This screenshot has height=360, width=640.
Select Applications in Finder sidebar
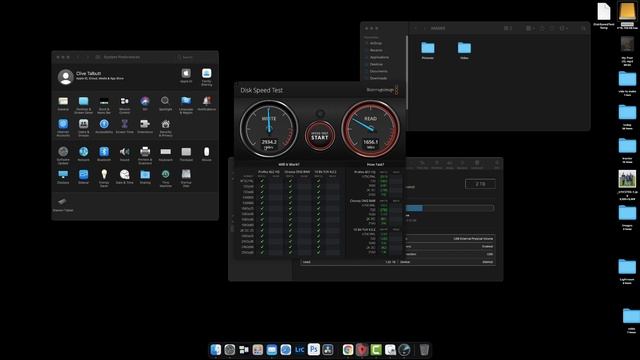click(x=379, y=57)
